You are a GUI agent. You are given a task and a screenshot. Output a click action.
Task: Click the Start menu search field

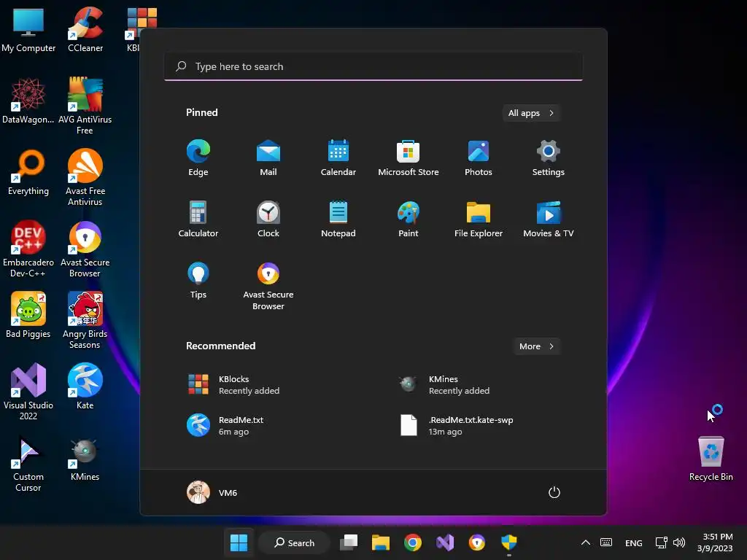pos(373,66)
